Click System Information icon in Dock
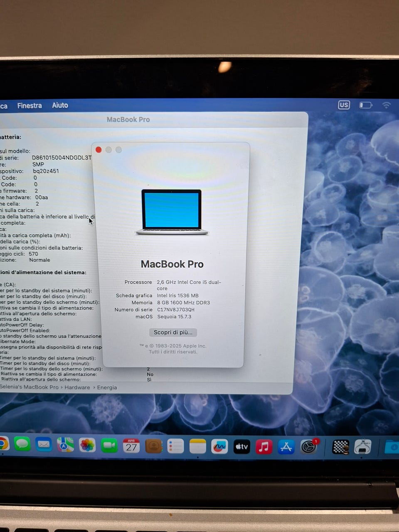The image size is (399, 532). tap(362, 447)
